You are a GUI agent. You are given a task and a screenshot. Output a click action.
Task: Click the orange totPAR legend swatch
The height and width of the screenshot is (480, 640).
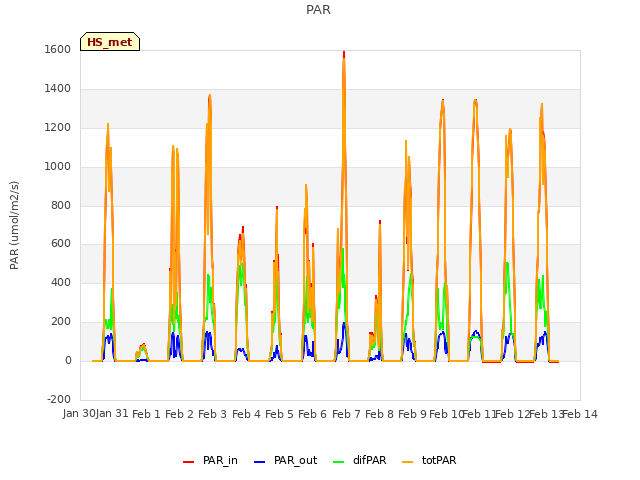point(407,462)
